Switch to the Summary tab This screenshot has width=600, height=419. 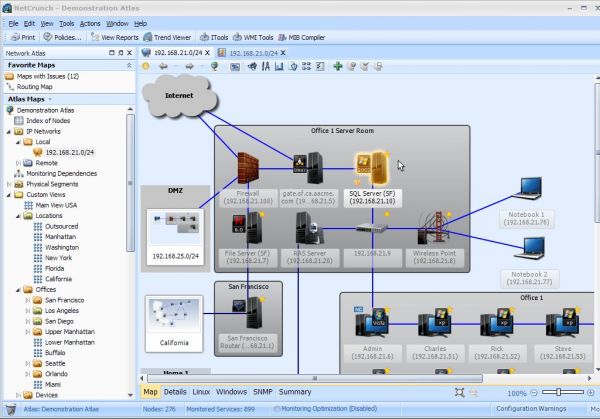pos(295,392)
